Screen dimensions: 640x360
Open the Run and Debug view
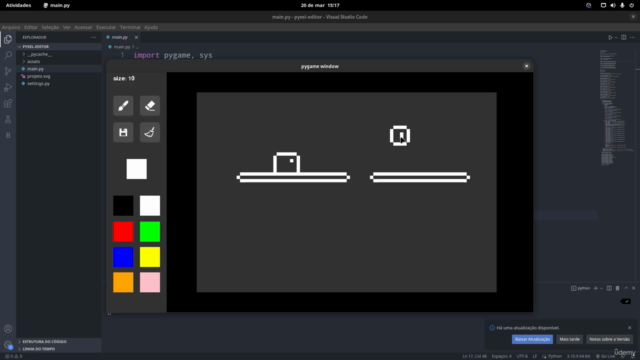pyautogui.click(x=8, y=87)
